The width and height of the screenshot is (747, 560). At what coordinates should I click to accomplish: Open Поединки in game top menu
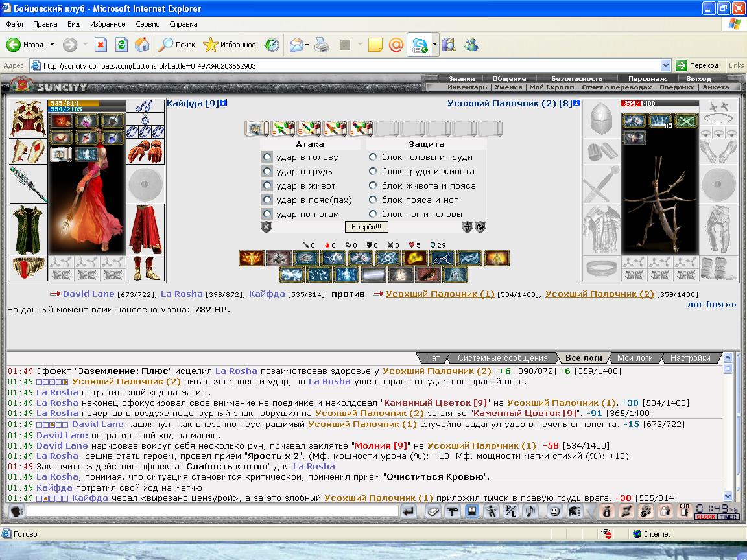pyautogui.click(x=677, y=87)
